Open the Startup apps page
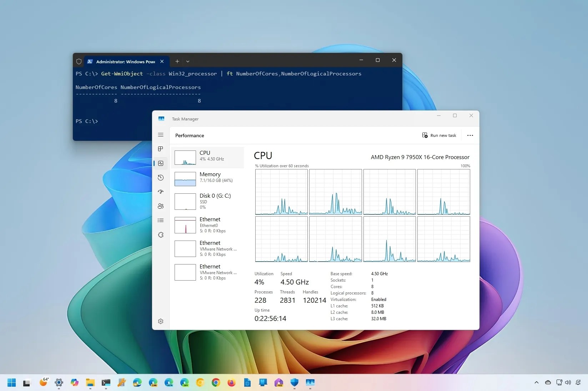588x391 pixels. pyautogui.click(x=160, y=192)
